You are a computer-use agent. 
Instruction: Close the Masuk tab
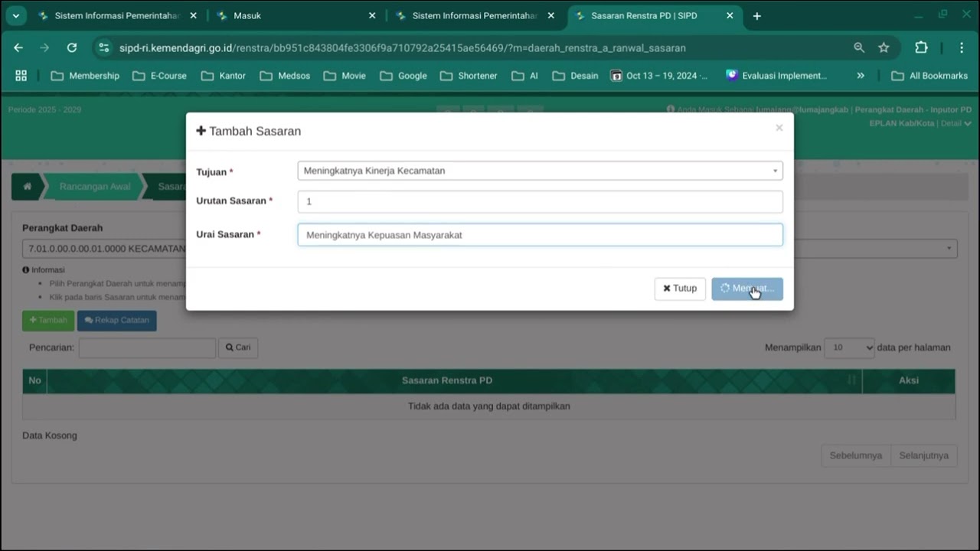coord(372,15)
